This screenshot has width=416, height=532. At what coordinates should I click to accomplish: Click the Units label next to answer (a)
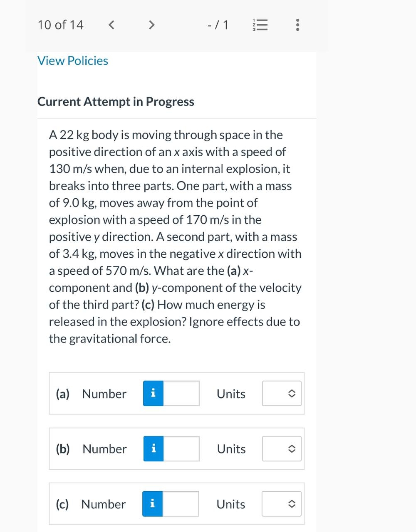[230, 393]
